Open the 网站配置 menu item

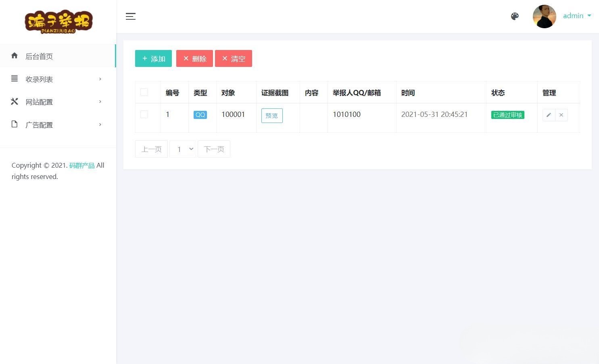coord(39,102)
